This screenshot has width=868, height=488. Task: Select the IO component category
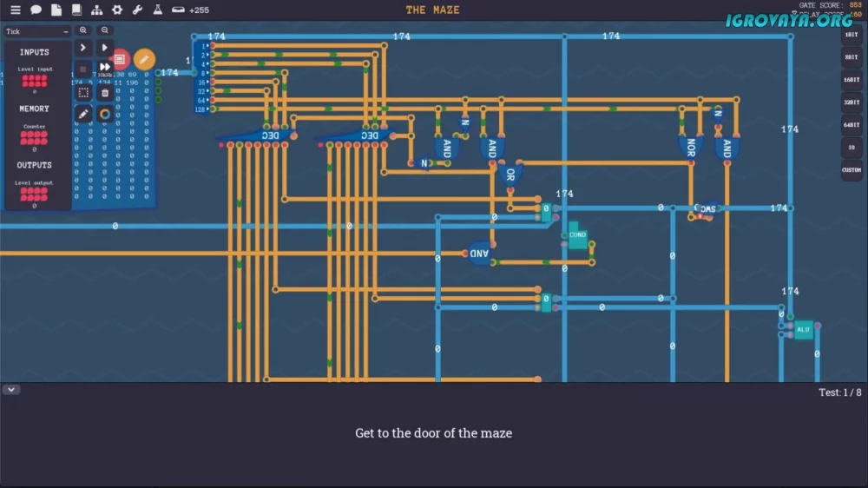point(852,148)
